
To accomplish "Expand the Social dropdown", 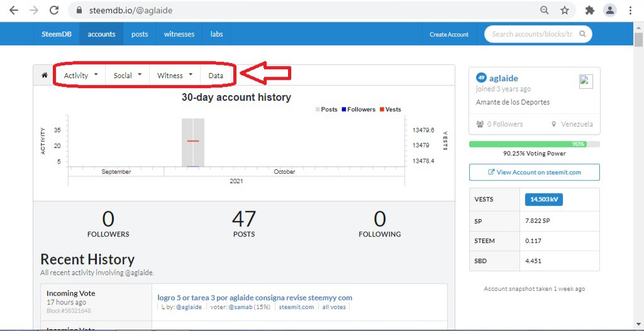I will [x=127, y=76].
